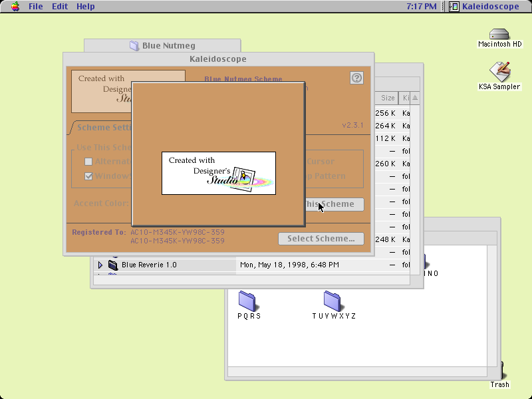This screenshot has width=532, height=399.
Task: Expand the Blue Reverie 1.0 folder
Action: [100, 265]
